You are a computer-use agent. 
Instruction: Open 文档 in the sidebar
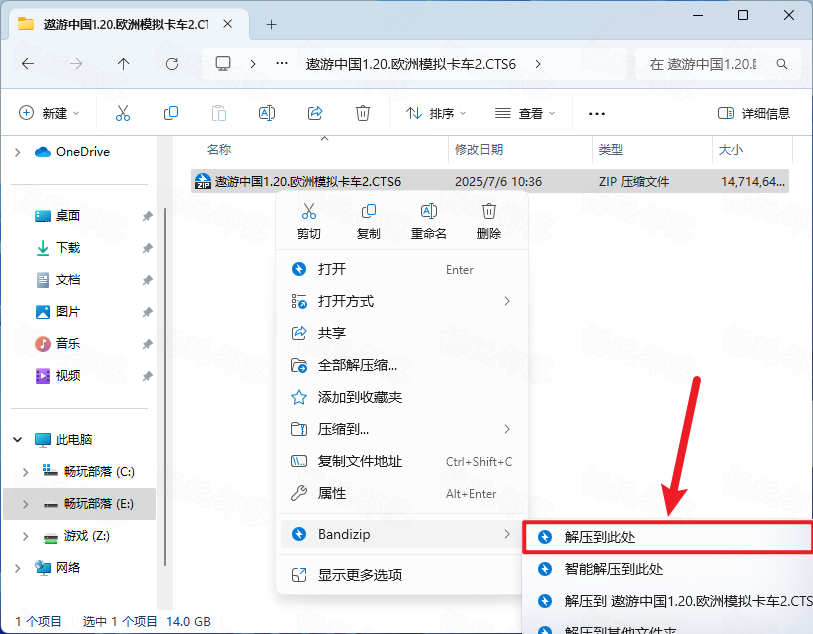pos(68,280)
